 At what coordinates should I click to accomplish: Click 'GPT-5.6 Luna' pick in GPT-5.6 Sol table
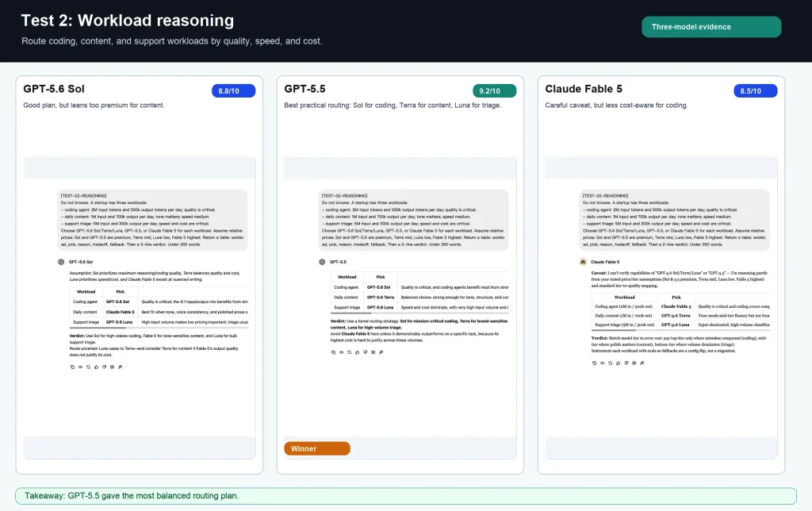pos(119,322)
